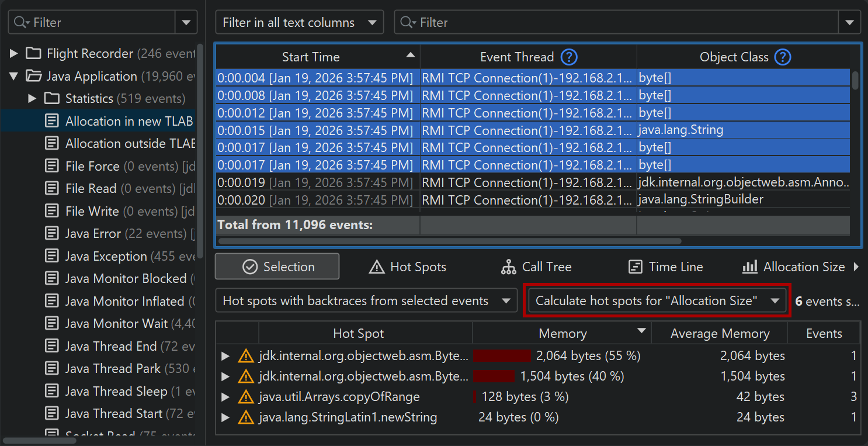Screen dimensions: 868x446
Task: Click the Event Thread help icon
Action: (x=569, y=57)
